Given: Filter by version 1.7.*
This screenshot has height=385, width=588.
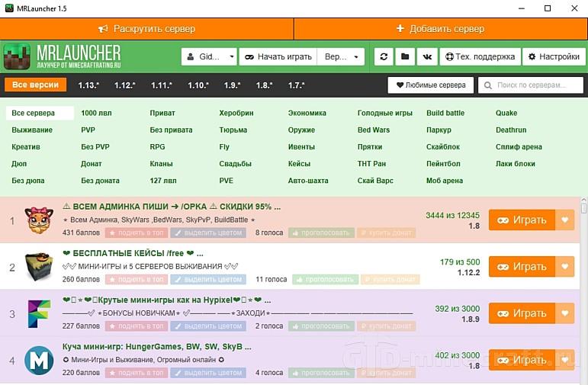Looking at the screenshot, I should pos(296,85).
